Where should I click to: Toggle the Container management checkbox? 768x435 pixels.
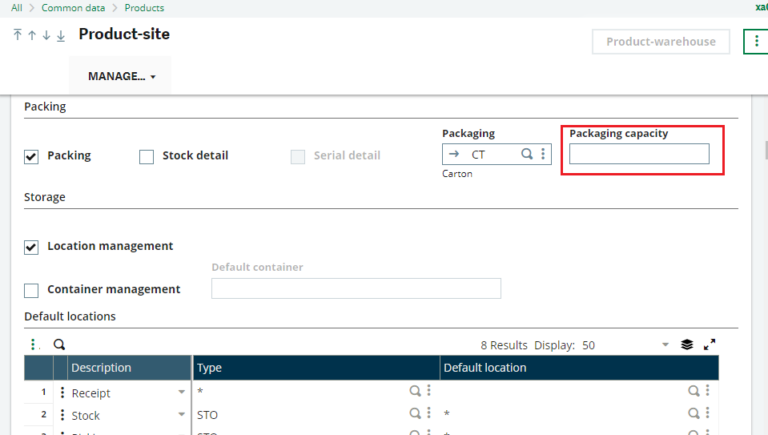31,290
